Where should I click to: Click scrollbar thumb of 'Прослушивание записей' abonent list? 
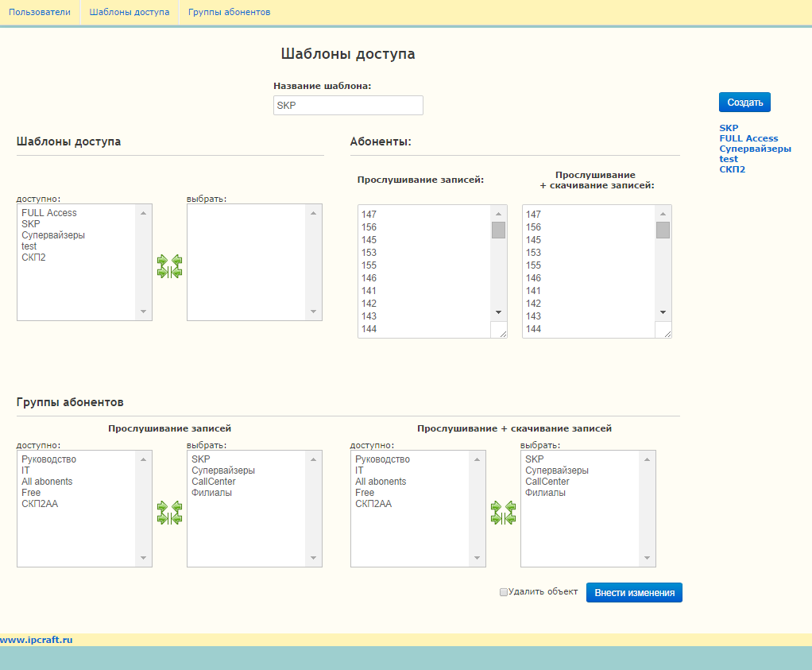pyautogui.click(x=498, y=230)
